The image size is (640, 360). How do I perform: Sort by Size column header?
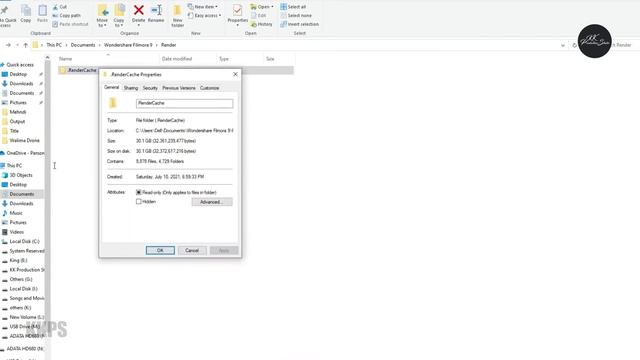[270, 59]
